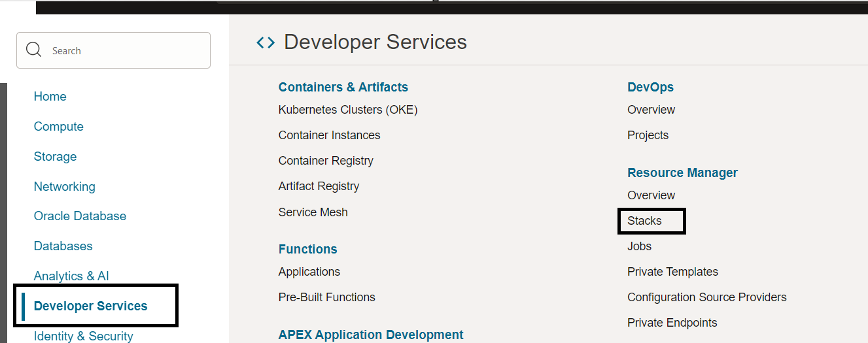
Task: Click APEX Application Development heading
Action: click(371, 335)
